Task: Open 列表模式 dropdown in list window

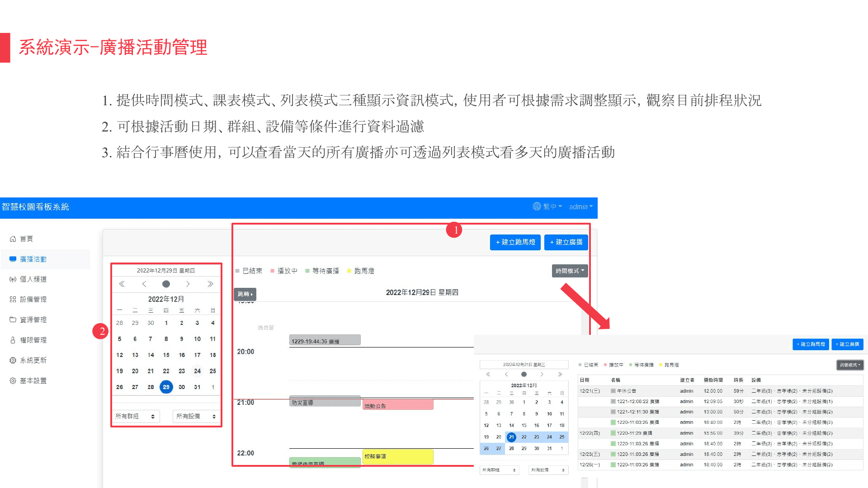Action: point(850,365)
